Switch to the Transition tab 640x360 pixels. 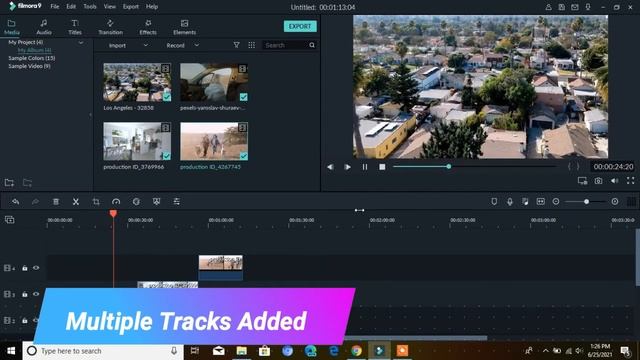(110, 27)
